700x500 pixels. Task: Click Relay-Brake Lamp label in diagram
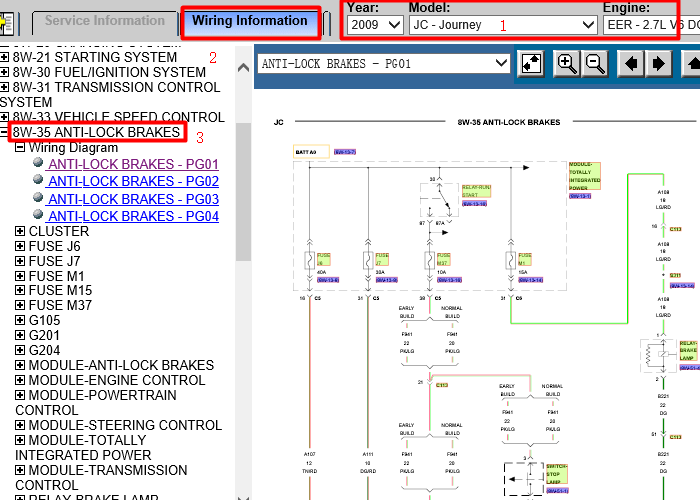(x=688, y=351)
